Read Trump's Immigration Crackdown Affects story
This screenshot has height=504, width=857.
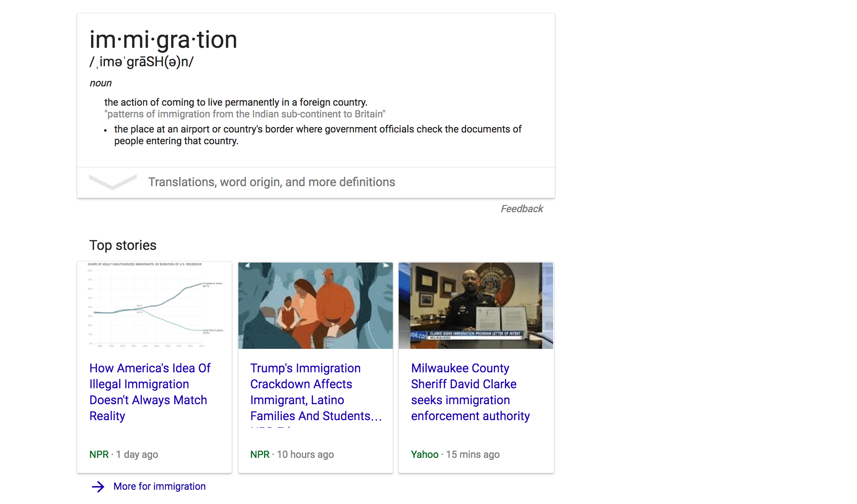[x=316, y=392]
